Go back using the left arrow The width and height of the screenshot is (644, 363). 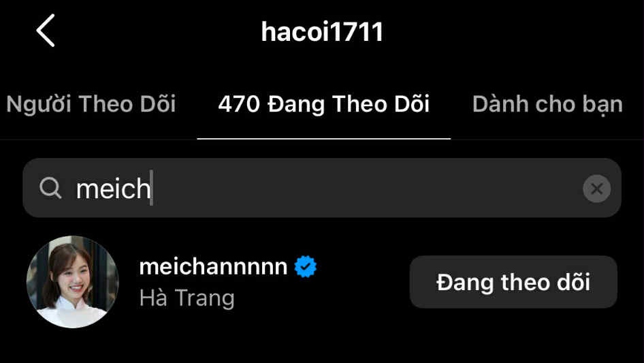click(x=45, y=31)
